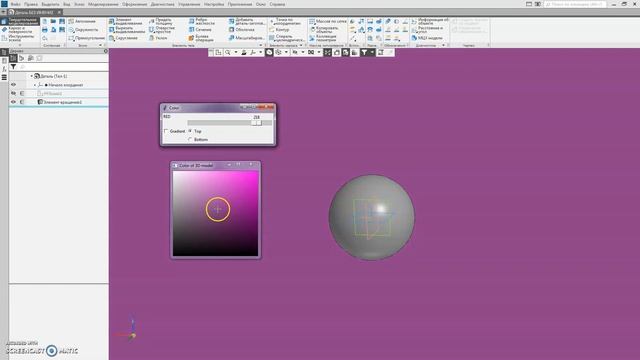Open the Булева операция command
This screenshot has width=640, height=360.
tap(201, 38)
